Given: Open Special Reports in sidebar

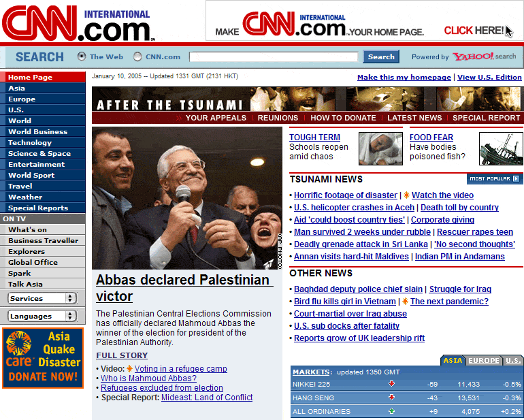Looking at the screenshot, I should (43, 208).
